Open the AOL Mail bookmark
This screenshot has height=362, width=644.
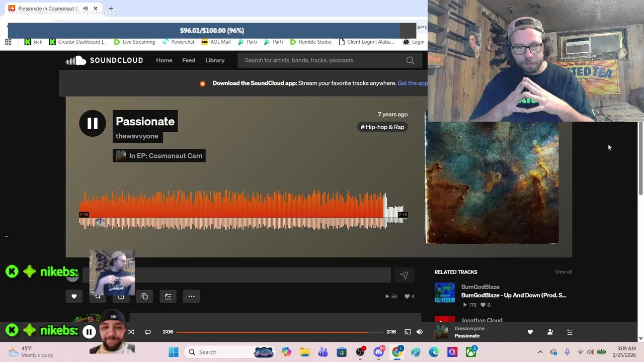pyautogui.click(x=216, y=42)
